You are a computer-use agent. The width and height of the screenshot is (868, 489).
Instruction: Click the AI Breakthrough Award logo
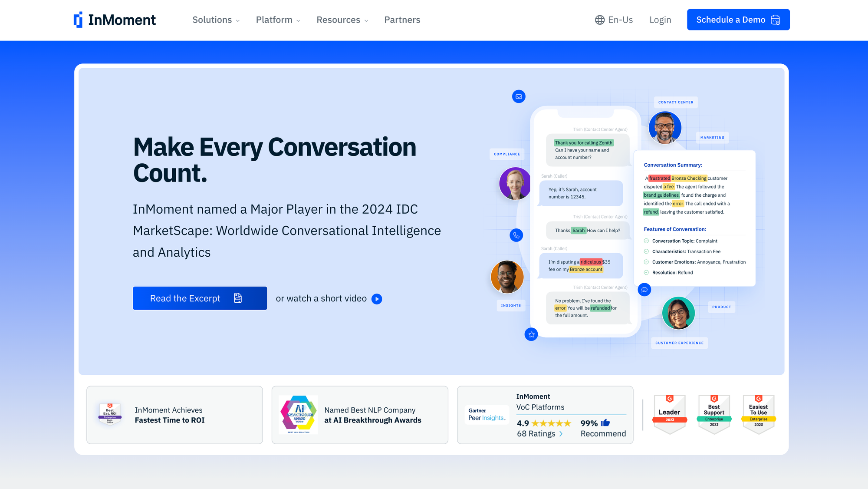pyautogui.click(x=299, y=414)
